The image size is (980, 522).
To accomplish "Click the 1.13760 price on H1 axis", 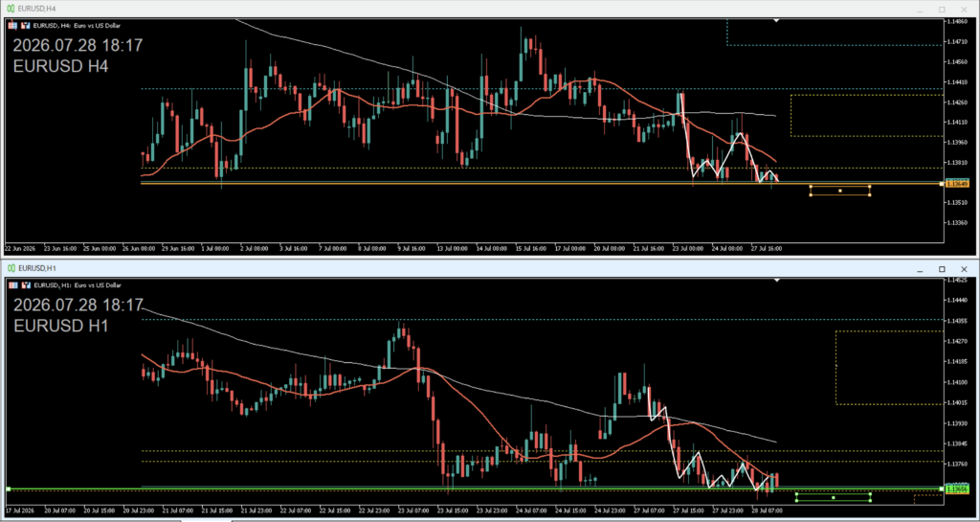I will [956, 464].
